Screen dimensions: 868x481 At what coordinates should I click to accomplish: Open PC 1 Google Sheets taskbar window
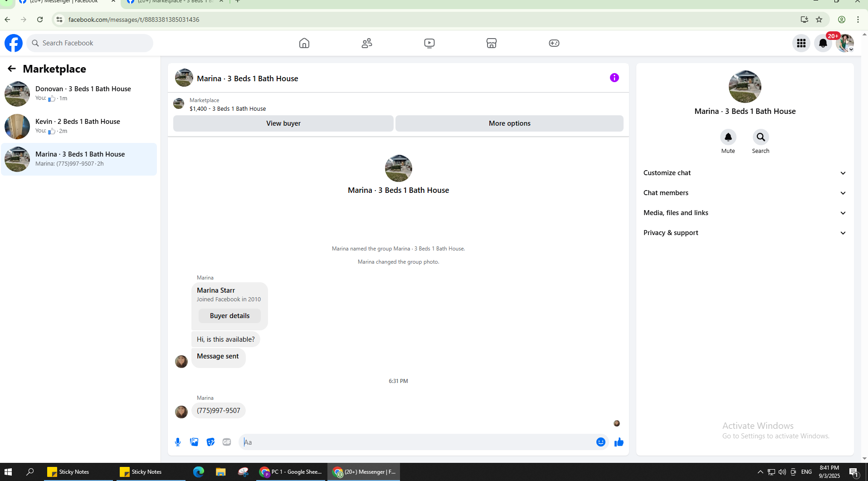tap(291, 472)
